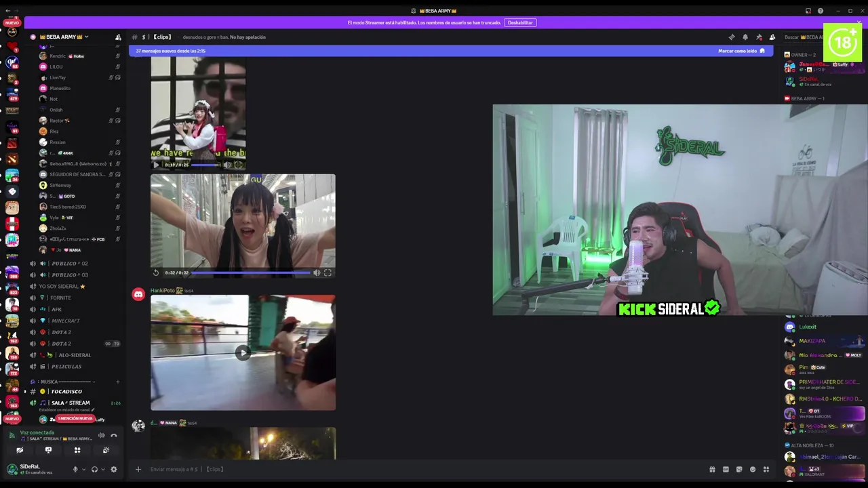This screenshot has width=868, height=488.
Task: Seek on the 0:19 video progress bar
Action: click(205, 165)
